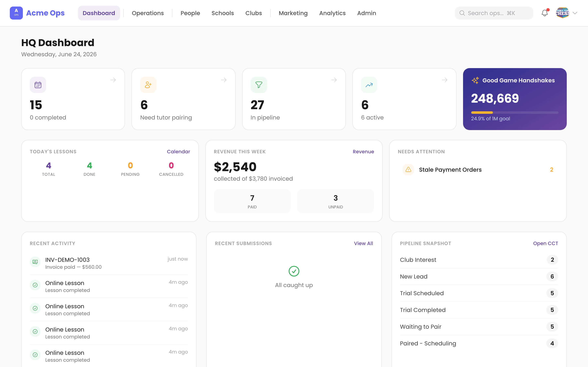
Task: Click the tutor pairing person-plus icon
Action: (x=148, y=85)
